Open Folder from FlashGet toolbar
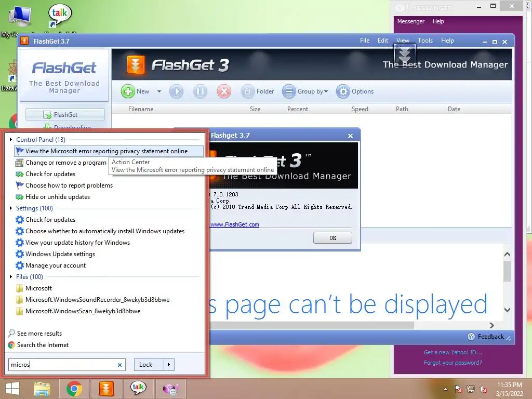 (258, 91)
